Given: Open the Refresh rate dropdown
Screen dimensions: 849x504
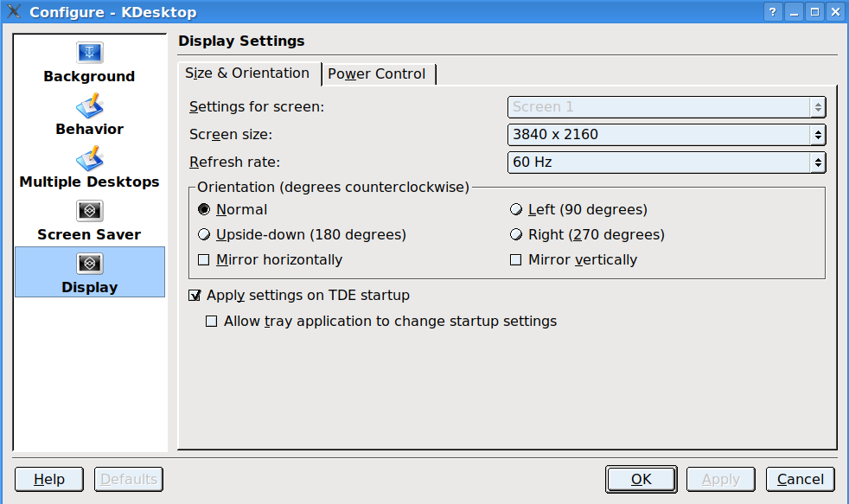Looking at the screenshot, I should [666, 163].
